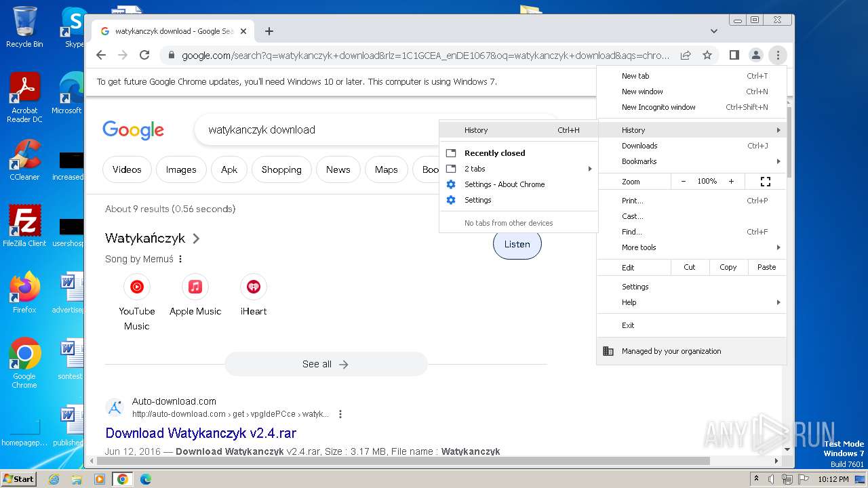
Task: Expand recently closed 2 tabs entry
Action: tap(519, 169)
